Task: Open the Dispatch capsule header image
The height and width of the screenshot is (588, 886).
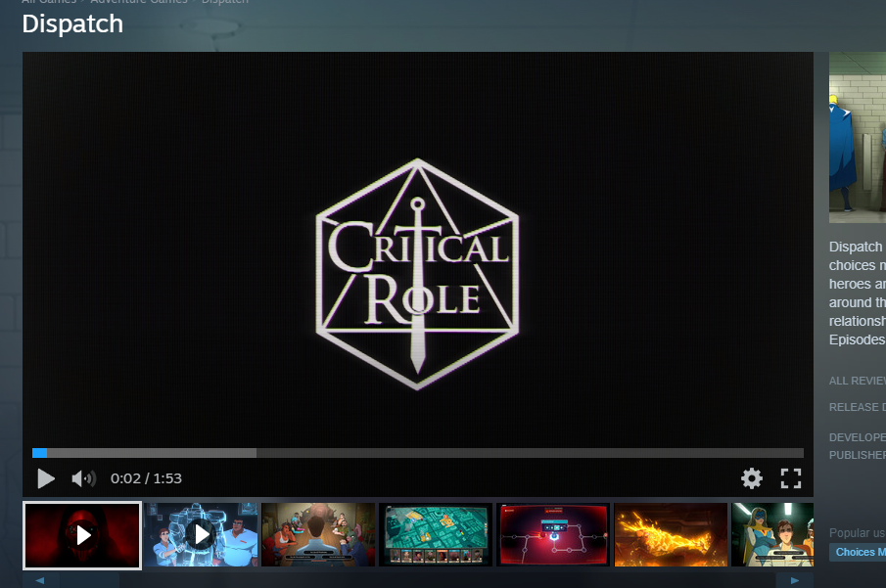Action: click(x=858, y=138)
